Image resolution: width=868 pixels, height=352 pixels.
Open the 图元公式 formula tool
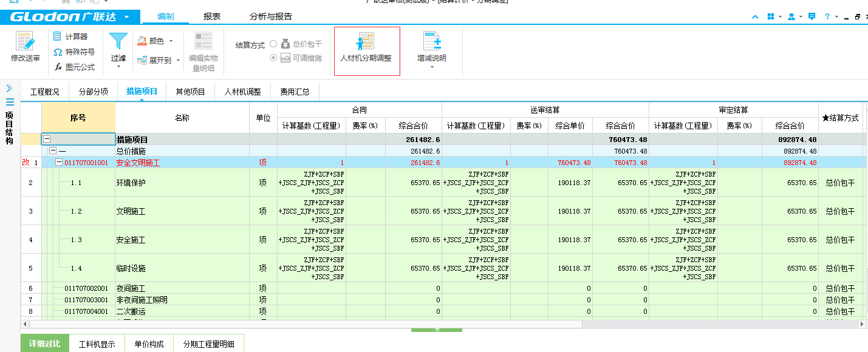[x=73, y=67]
